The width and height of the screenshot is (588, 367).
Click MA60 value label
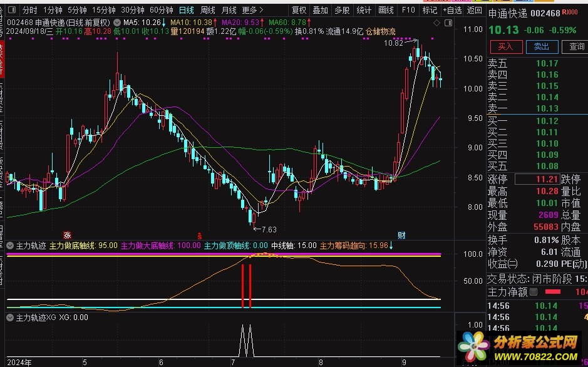click(290, 23)
